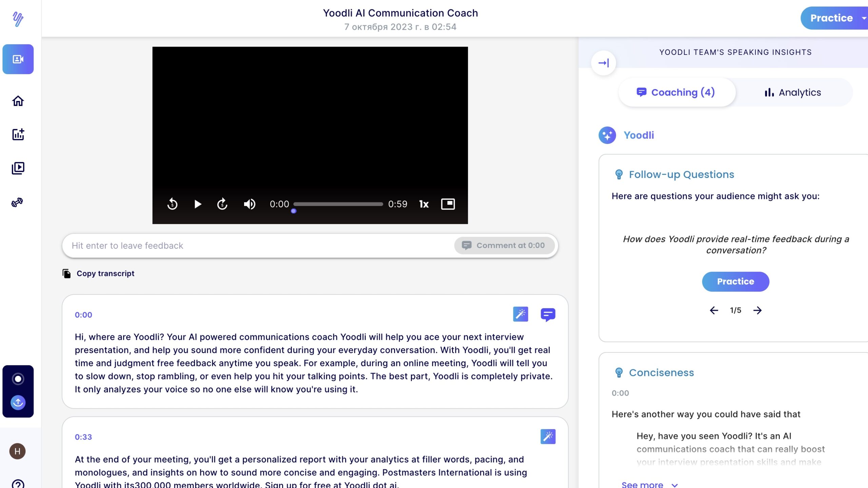Focus the leave feedback input field
868x488 pixels.
(x=258, y=245)
